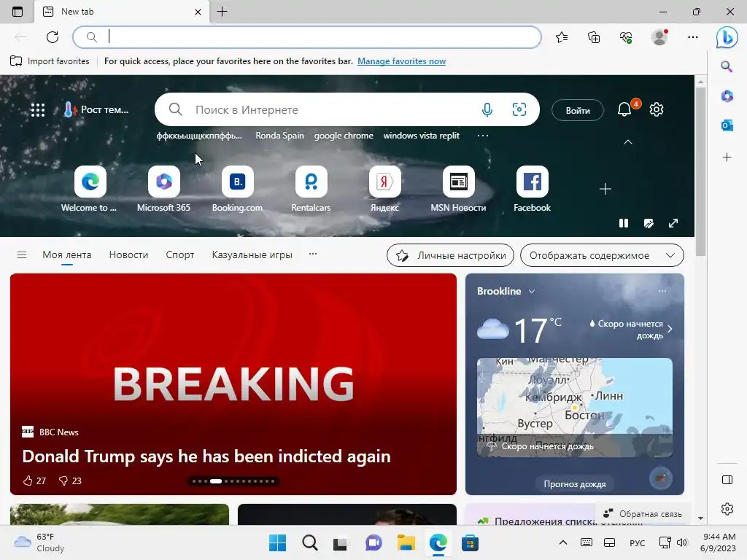Viewport: 747px width, 560px height.
Task: Switch to the Спорт tab
Action: pyautogui.click(x=180, y=254)
